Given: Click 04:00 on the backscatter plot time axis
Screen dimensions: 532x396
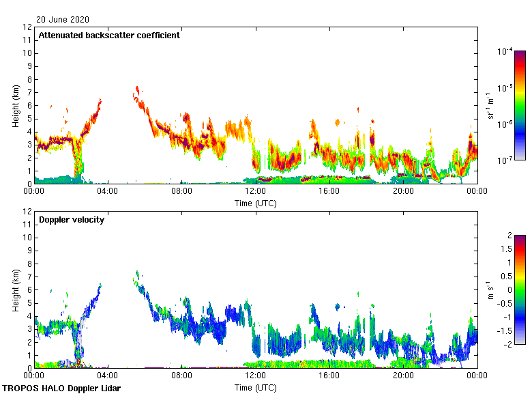Looking at the screenshot, I should click(x=108, y=192).
